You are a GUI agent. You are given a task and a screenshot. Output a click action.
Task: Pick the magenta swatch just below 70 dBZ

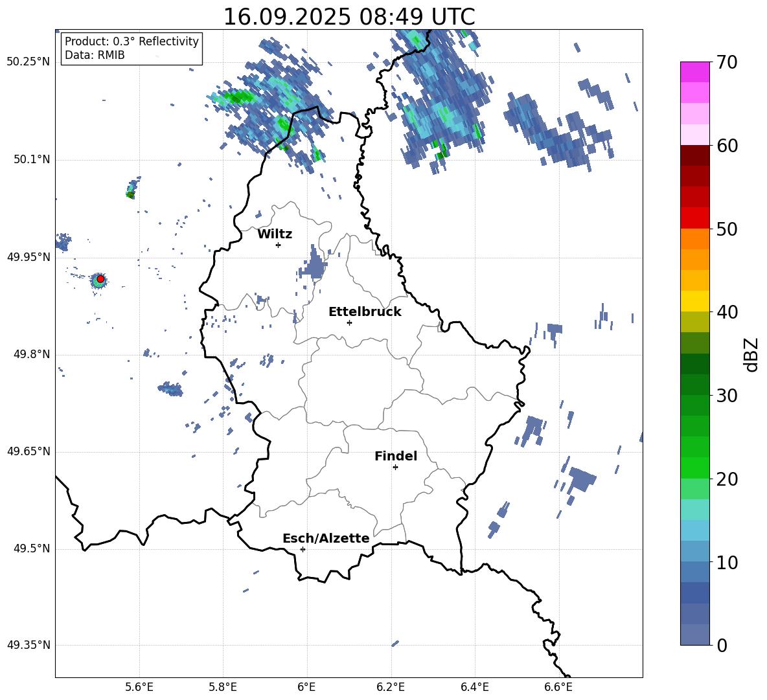[695, 73]
